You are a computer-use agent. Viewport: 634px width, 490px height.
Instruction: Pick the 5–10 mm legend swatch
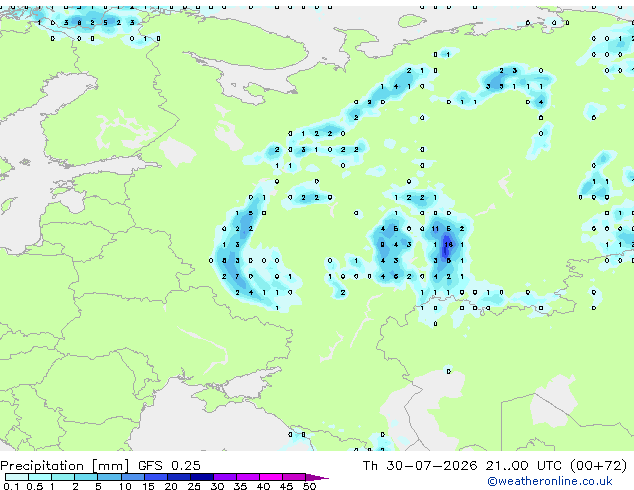[109, 477]
